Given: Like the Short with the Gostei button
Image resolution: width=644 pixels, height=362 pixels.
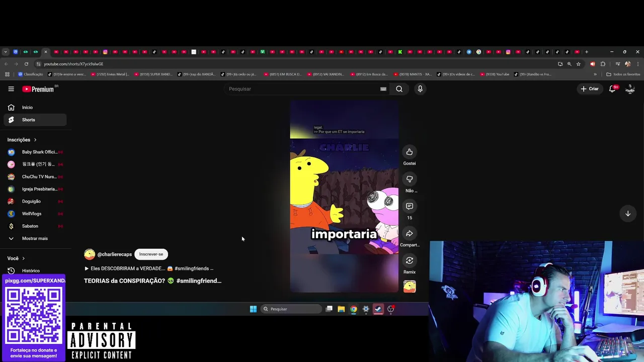Looking at the screenshot, I should [410, 152].
